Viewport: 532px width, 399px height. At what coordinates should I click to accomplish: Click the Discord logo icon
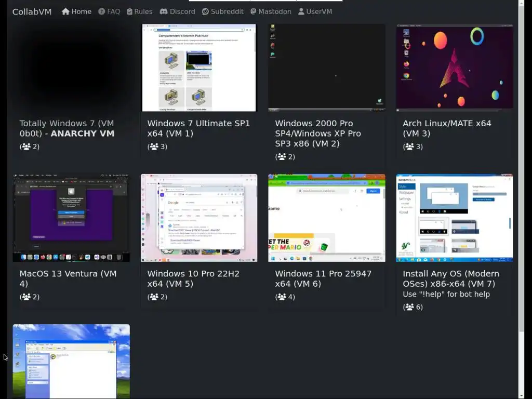pos(164,11)
